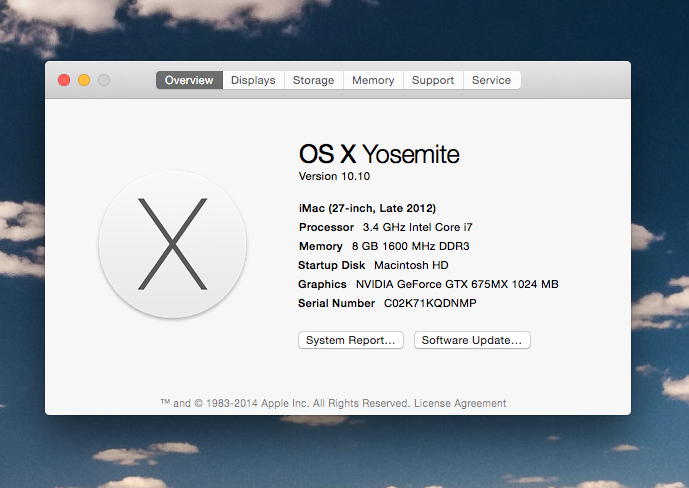Click the Serial Number label

point(337,303)
